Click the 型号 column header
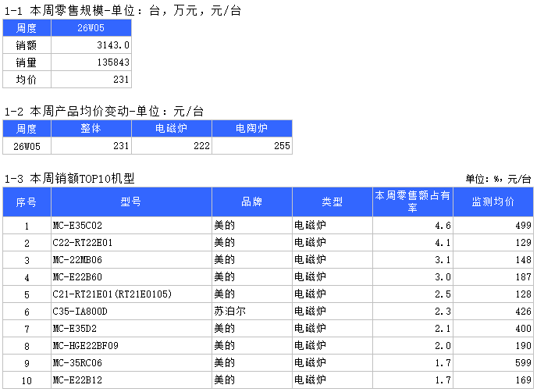Image resolution: width=537 pixels, height=392 pixels. pyautogui.click(x=131, y=201)
